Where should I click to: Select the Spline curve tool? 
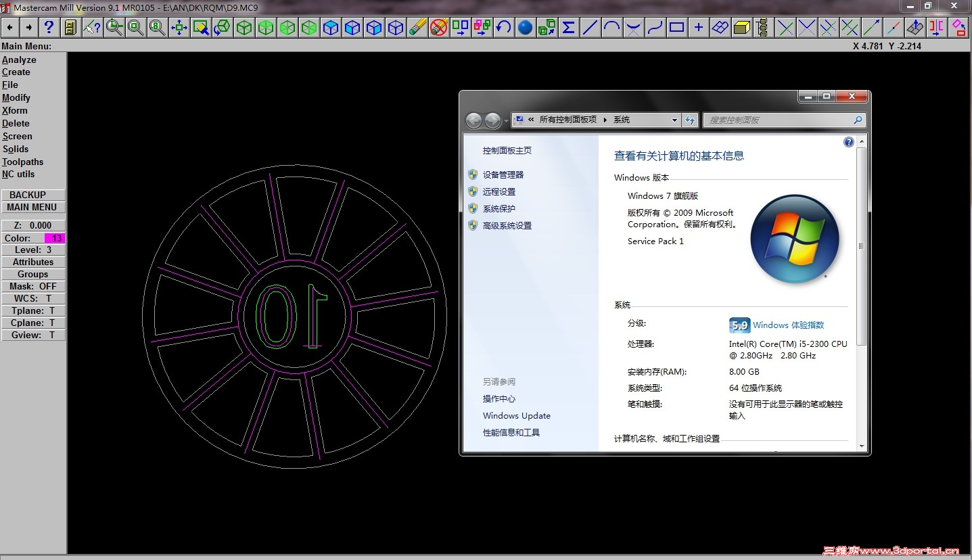655,28
